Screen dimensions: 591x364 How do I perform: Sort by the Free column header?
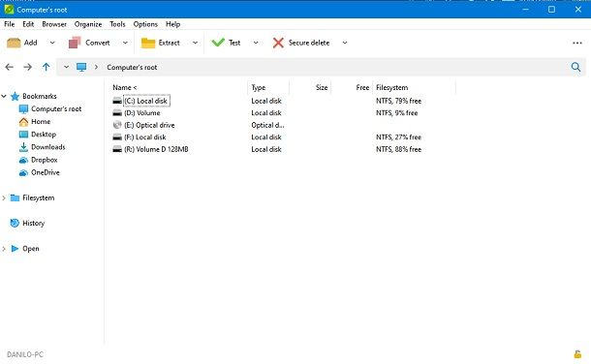(x=362, y=88)
